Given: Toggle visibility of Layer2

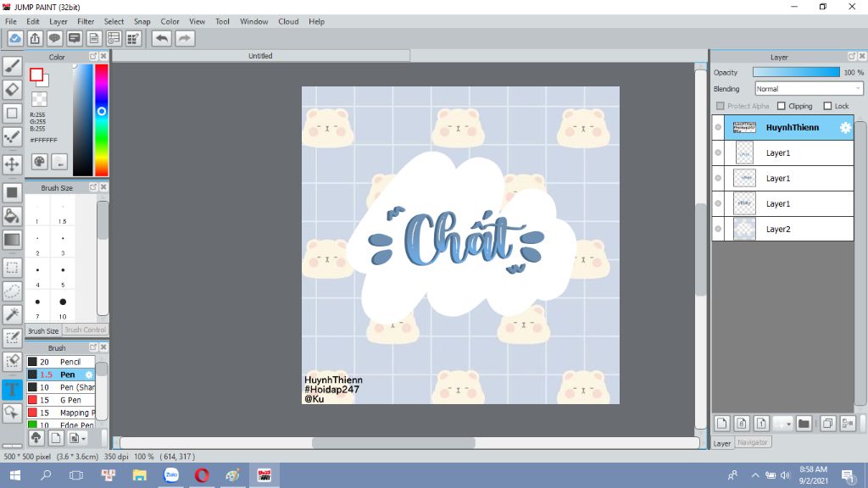Looking at the screenshot, I should point(718,229).
